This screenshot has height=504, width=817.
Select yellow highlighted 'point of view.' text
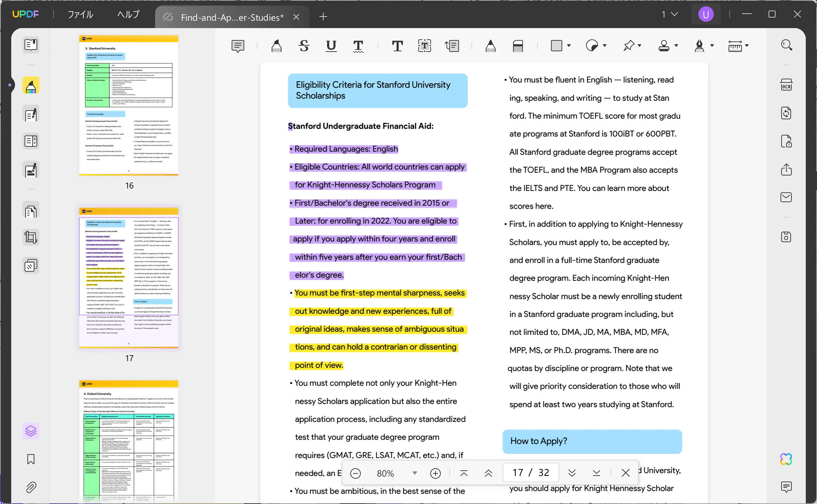(319, 365)
